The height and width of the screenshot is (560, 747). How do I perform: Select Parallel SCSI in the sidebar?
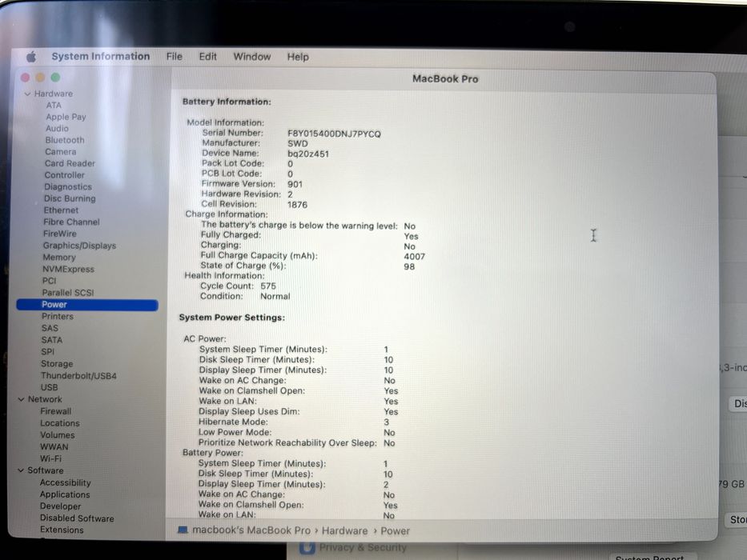pyautogui.click(x=67, y=293)
